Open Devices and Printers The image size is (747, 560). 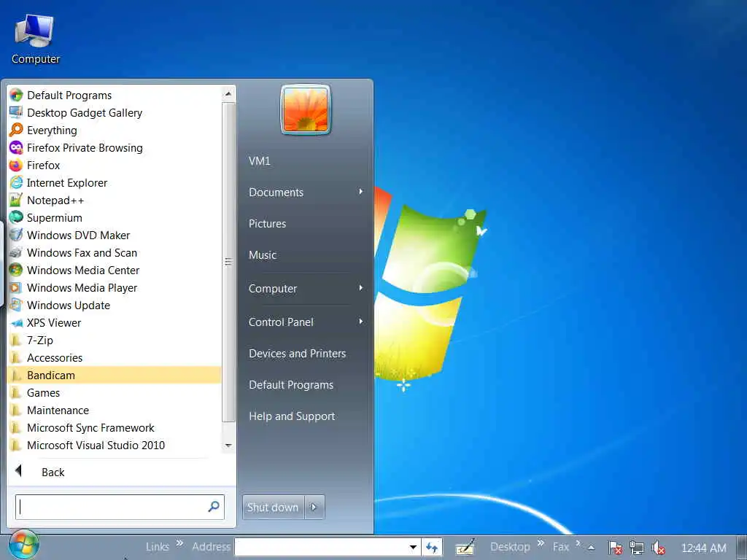[x=305, y=354]
